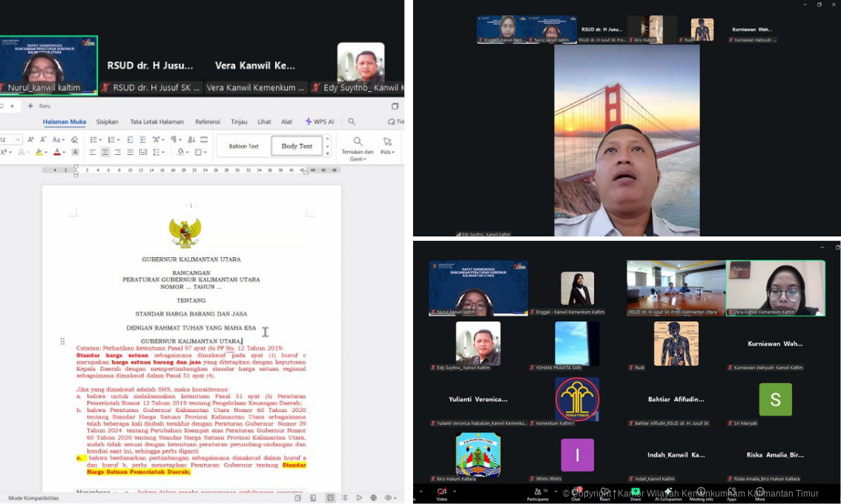
Task: Center align the paragraph text
Action: click(105, 152)
